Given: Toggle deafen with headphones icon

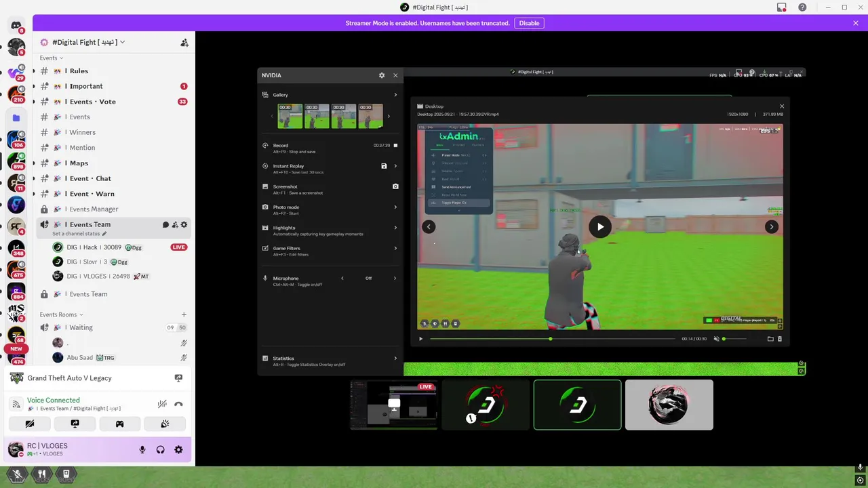Looking at the screenshot, I should 161,449.
